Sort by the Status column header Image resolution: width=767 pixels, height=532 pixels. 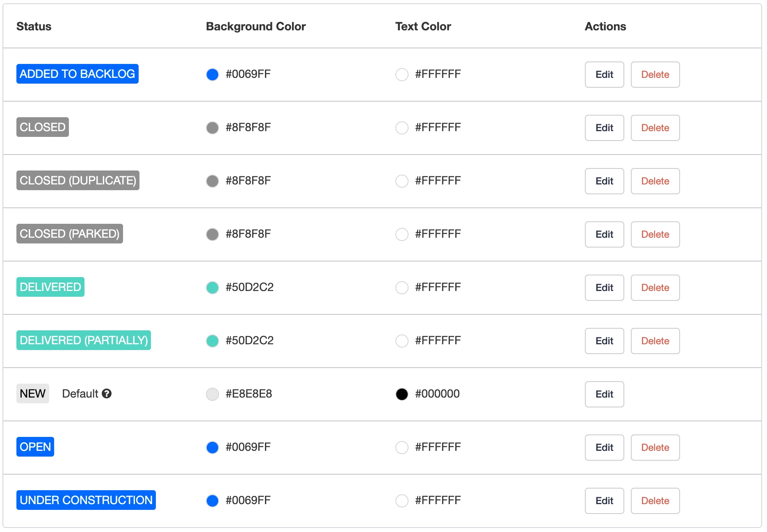34,26
